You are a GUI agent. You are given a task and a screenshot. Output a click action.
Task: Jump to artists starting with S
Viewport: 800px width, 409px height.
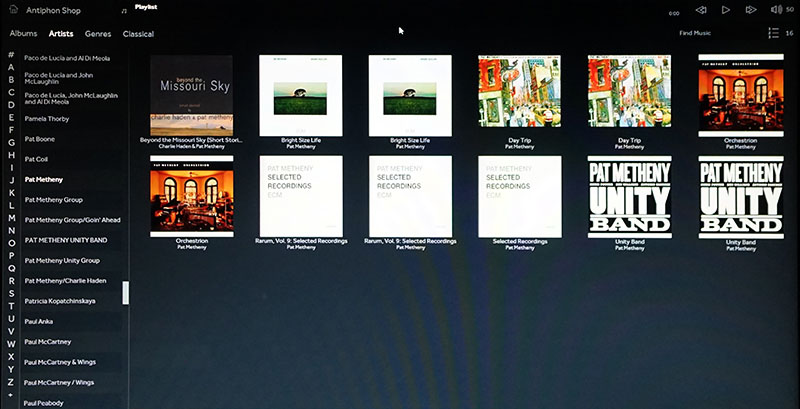pos(11,293)
